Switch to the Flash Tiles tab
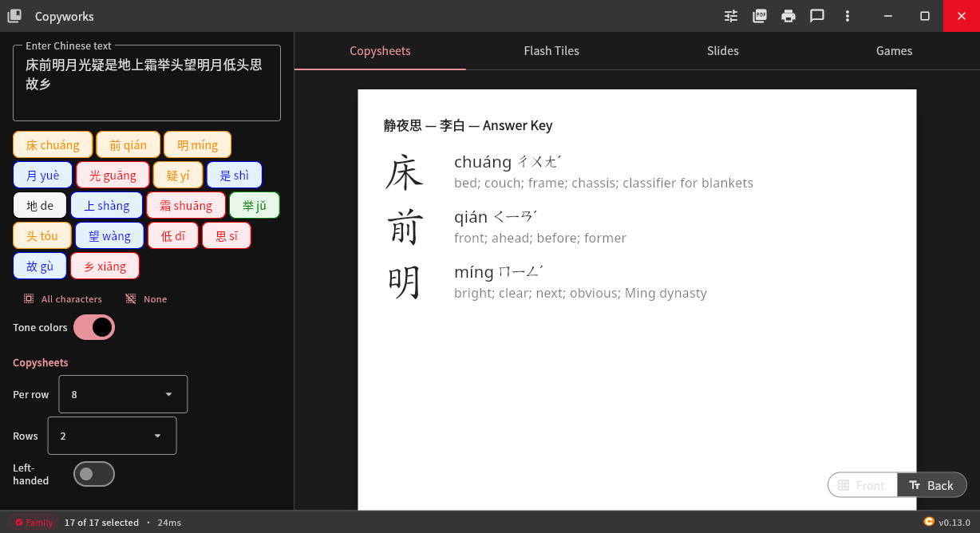This screenshot has width=980, height=533. point(551,50)
